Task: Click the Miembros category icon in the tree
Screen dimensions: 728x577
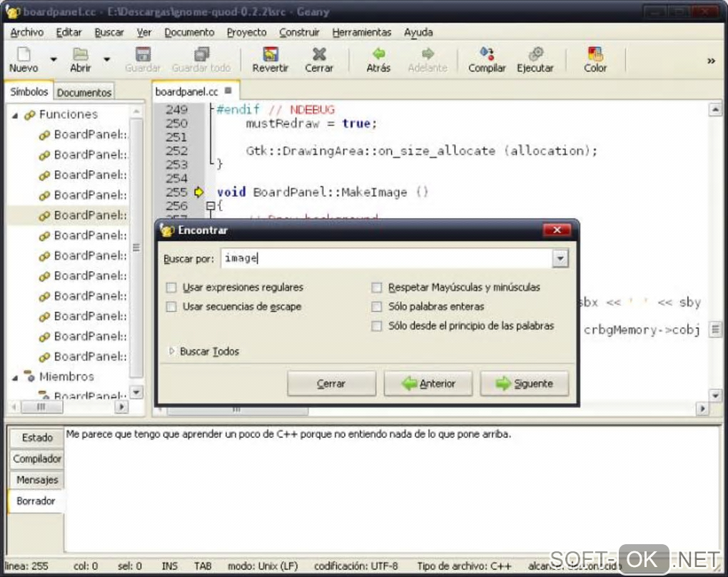Action: (x=30, y=376)
